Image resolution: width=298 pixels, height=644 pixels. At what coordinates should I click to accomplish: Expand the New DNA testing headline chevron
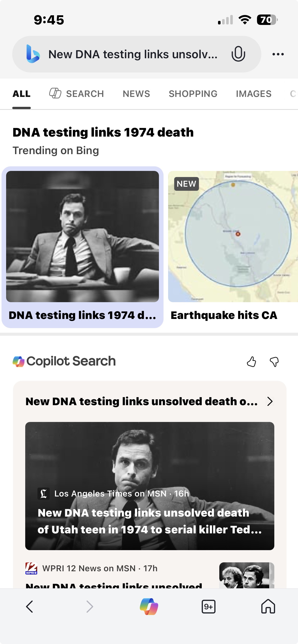[x=270, y=401]
